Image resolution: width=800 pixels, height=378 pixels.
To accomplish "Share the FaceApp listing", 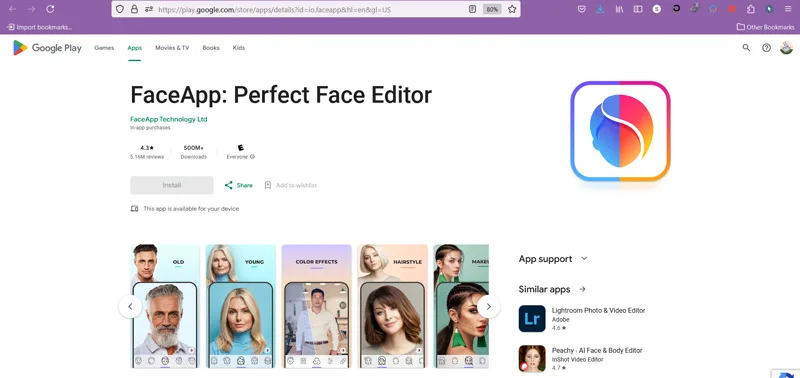I will tap(238, 185).
